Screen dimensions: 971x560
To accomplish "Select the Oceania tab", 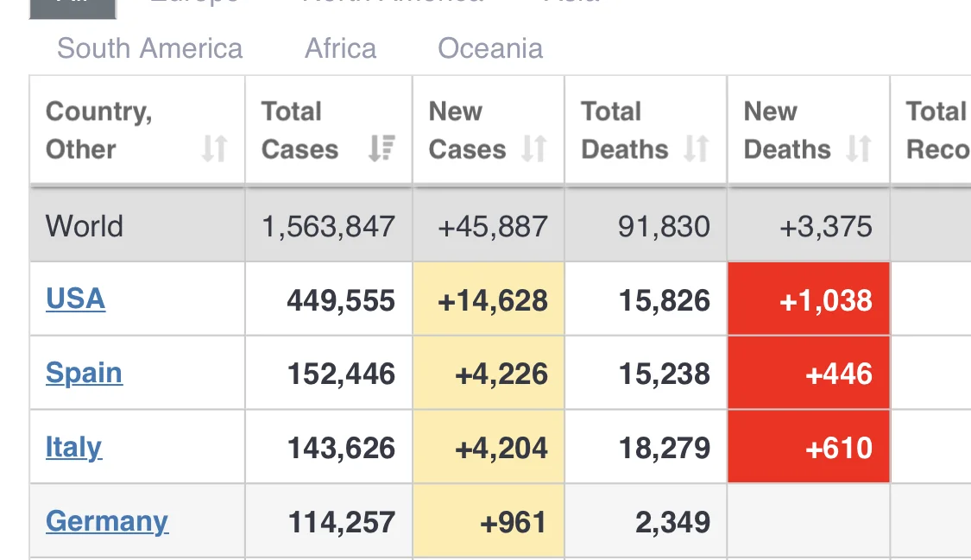I will [x=490, y=48].
